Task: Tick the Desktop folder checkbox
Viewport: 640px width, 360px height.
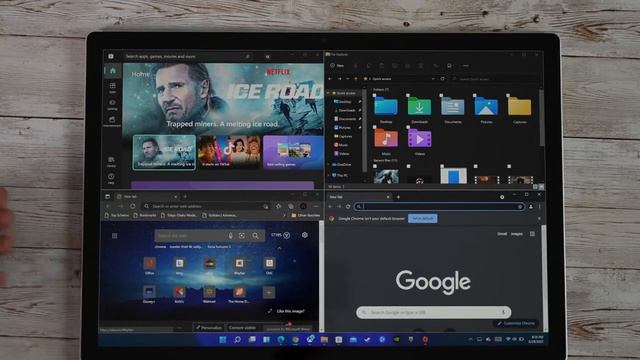Action: coord(374,96)
